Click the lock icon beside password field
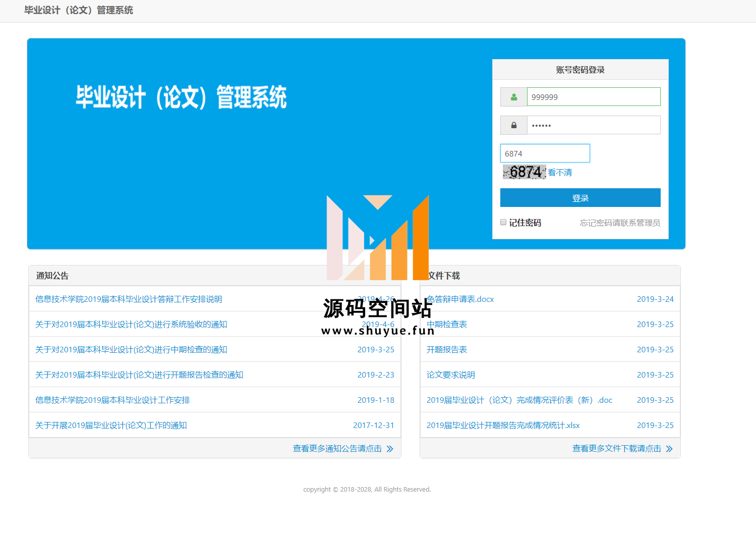 pyautogui.click(x=513, y=125)
